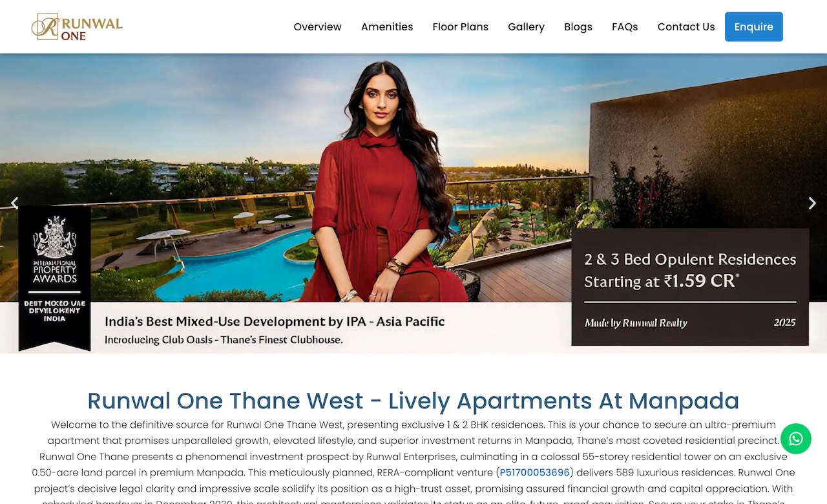Click the Runwal One logo
The image size is (827, 504).
(77, 26)
